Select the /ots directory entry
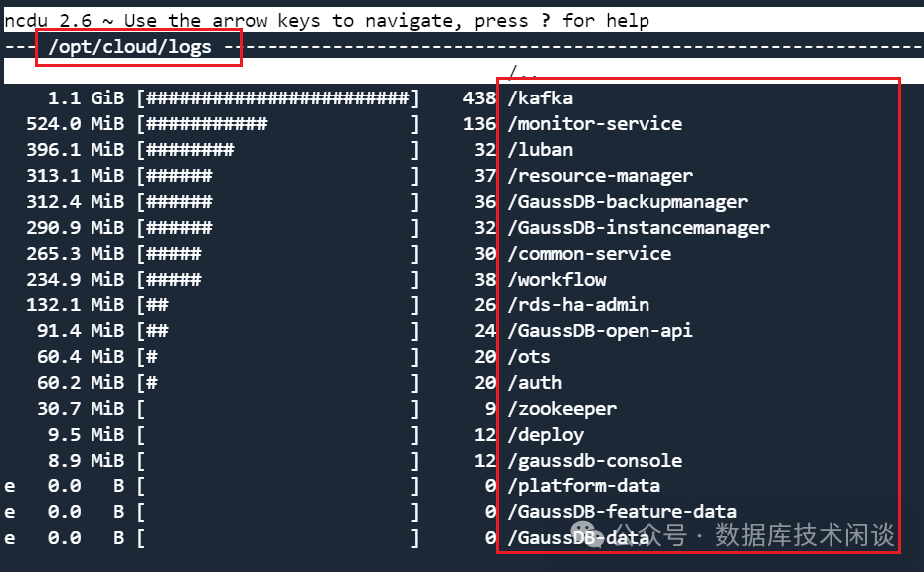This screenshot has height=572, width=924. 529,357
